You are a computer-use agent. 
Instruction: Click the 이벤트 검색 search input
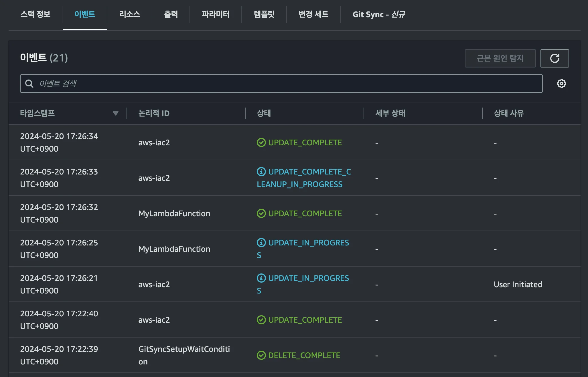[x=172, y=84]
